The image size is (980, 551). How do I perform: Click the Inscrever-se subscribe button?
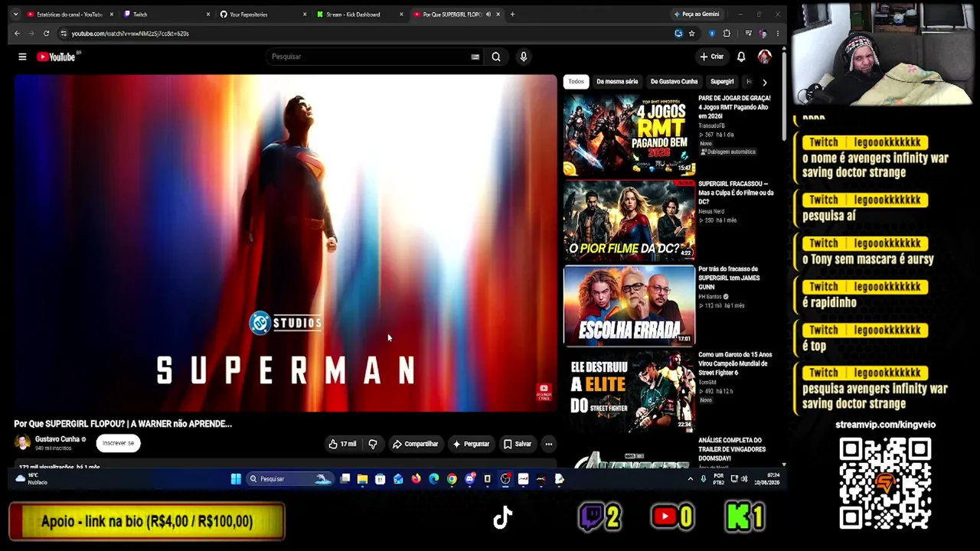[x=118, y=443]
